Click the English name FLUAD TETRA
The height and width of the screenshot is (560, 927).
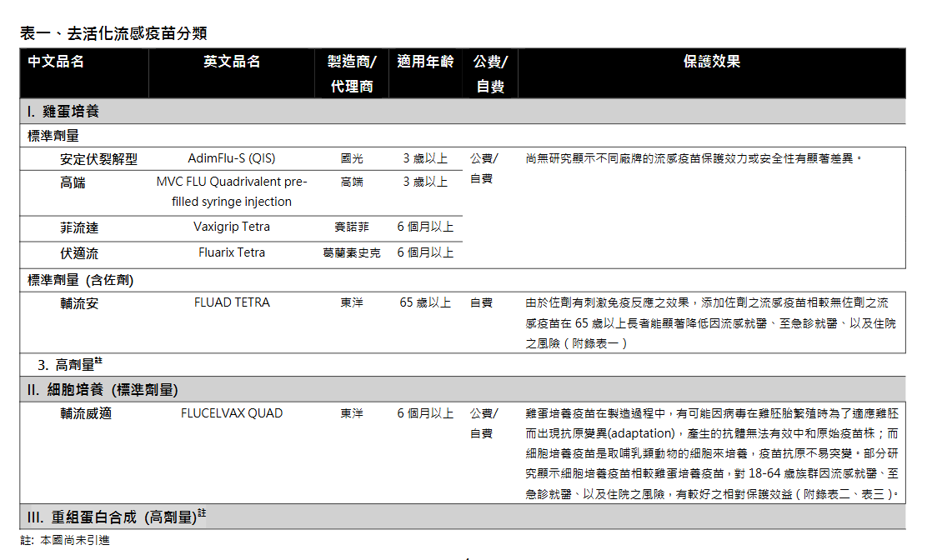(232, 302)
